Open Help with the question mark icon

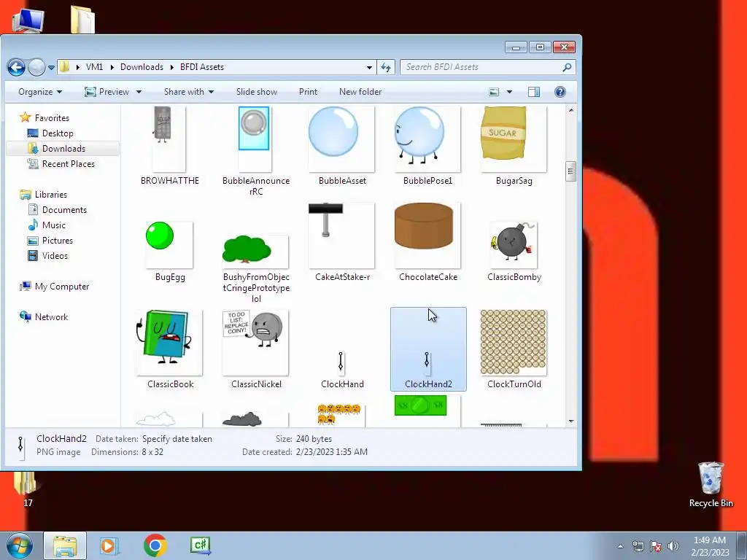tap(560, 92)
